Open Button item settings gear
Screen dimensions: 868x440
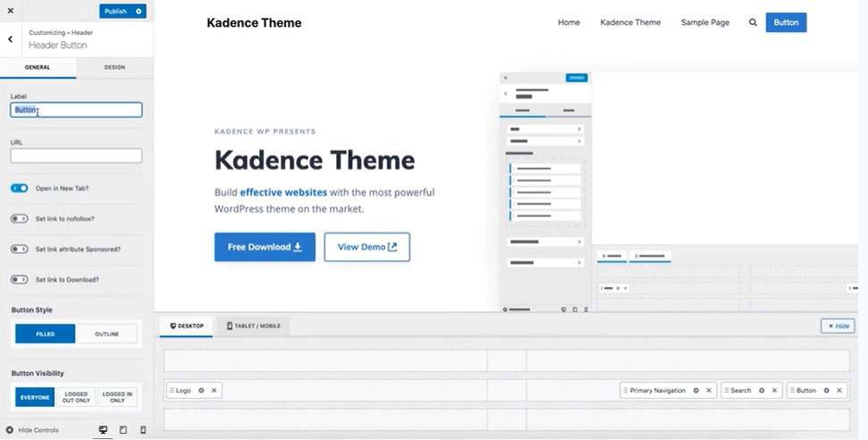click(827, 391)
